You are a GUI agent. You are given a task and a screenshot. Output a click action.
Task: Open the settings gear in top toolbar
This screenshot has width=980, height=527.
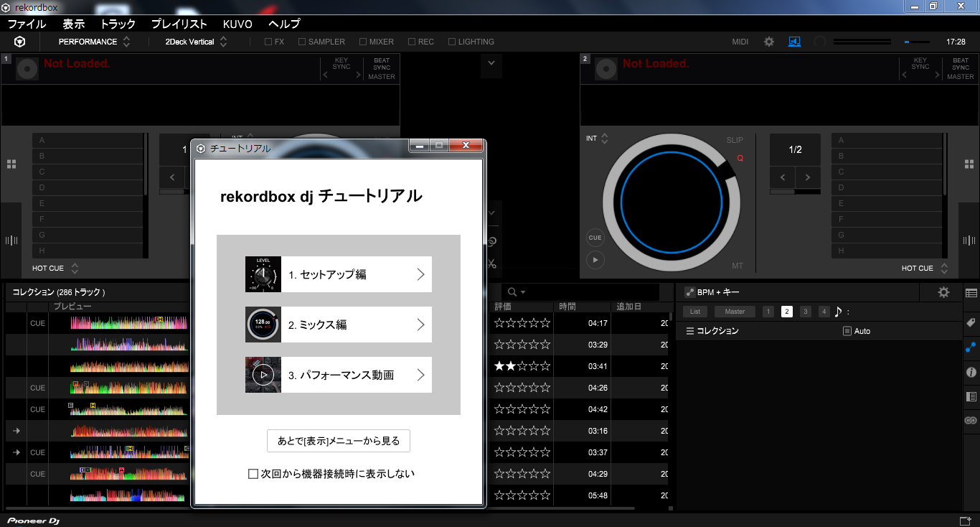(769, 42)
